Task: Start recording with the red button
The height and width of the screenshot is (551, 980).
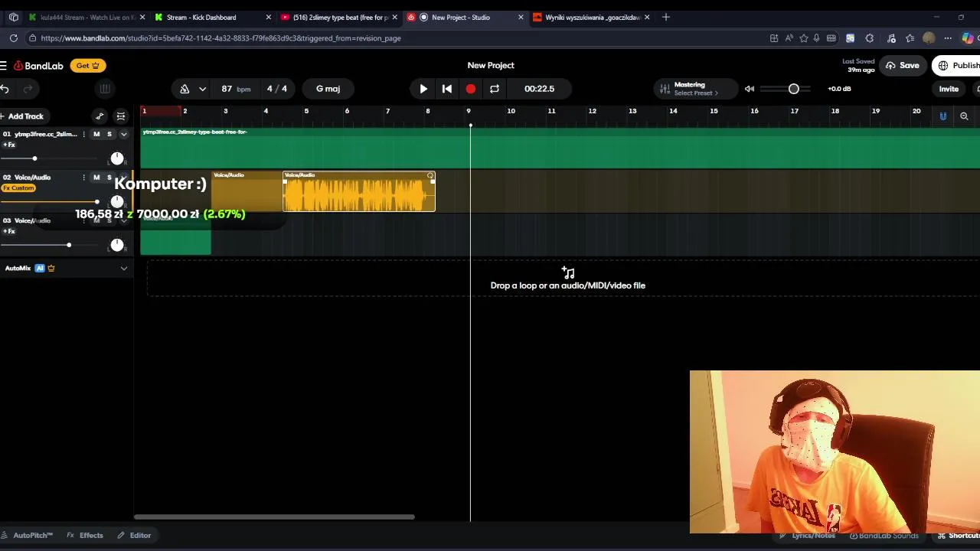Action: pos(471,89)
